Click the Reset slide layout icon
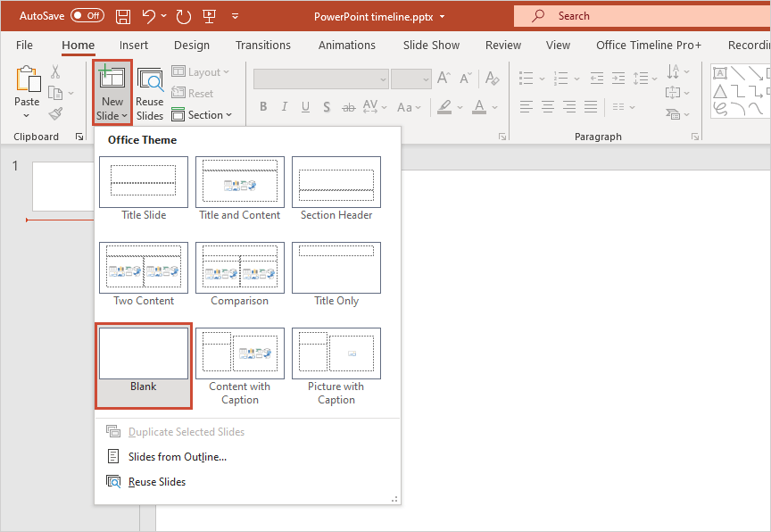The height and width of the screenshot is (532, 771). (193, 93)
